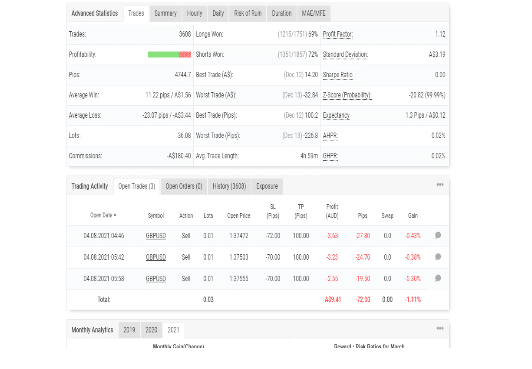Click the Lots column header
Viewport: 532px width, 369px height.
[x=208, y=216]
